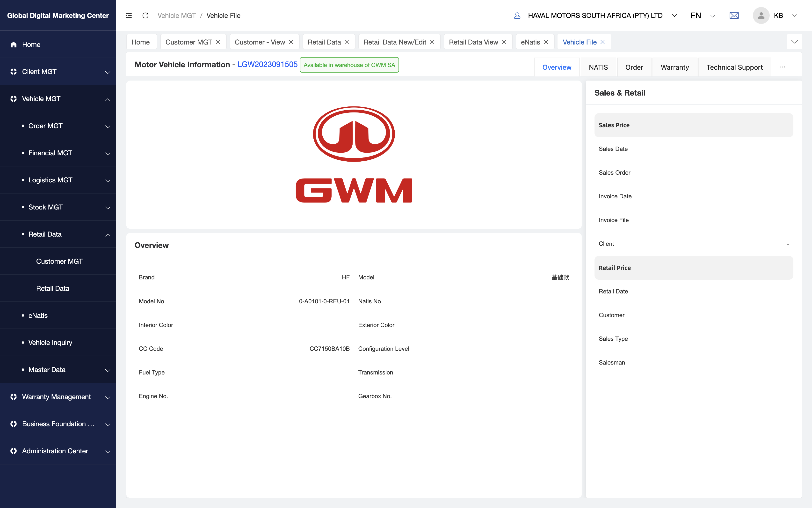
Task: Expand the Business Foundation menu
Action: point(108,424)
